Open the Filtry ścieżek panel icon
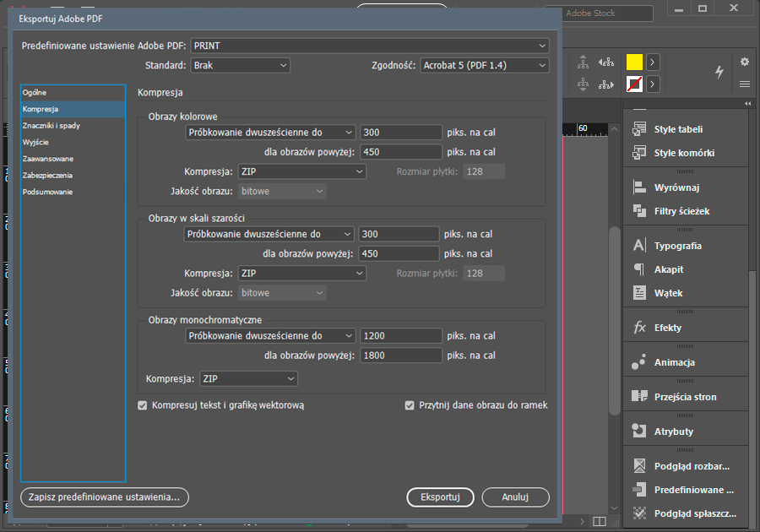Screen dimensions: 760x532 [639, 211]
